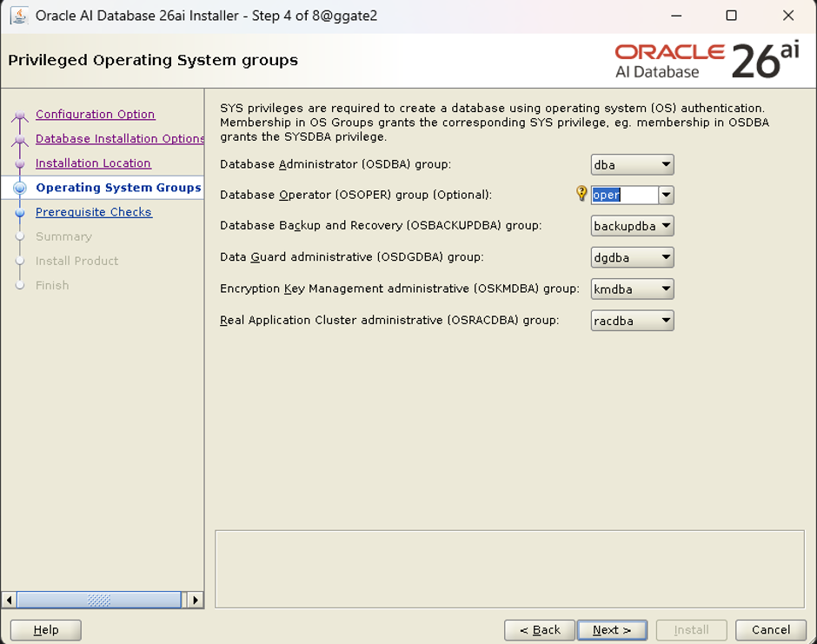Click the Database Operator (OSOPER) group label
817x644 pixels.
(355, 195)
